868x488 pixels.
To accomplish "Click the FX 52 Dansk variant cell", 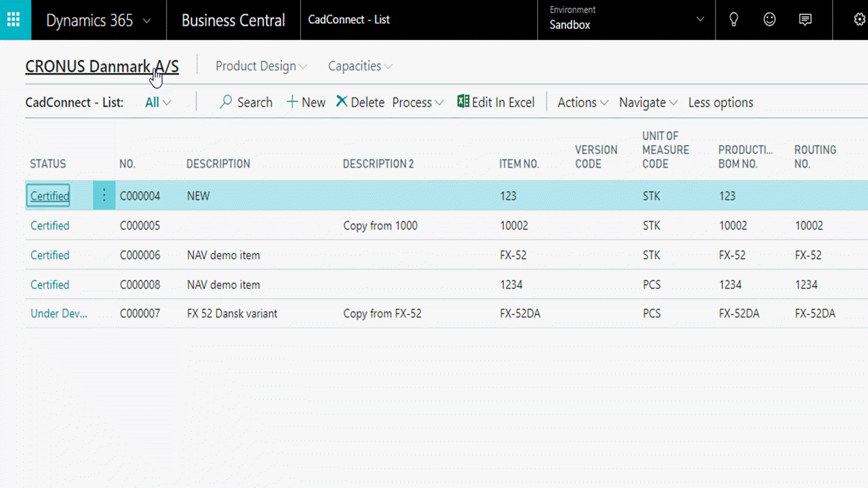I will click(232, 314).
